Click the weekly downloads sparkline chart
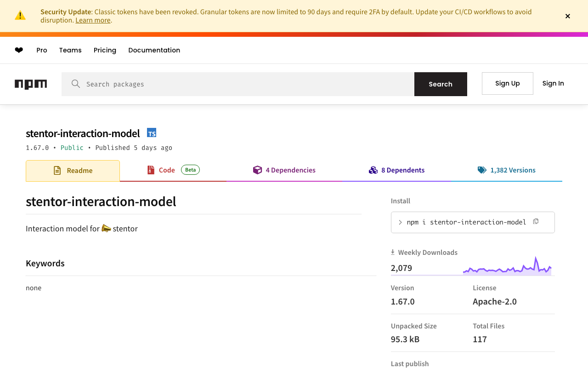 tap(507, 268)
